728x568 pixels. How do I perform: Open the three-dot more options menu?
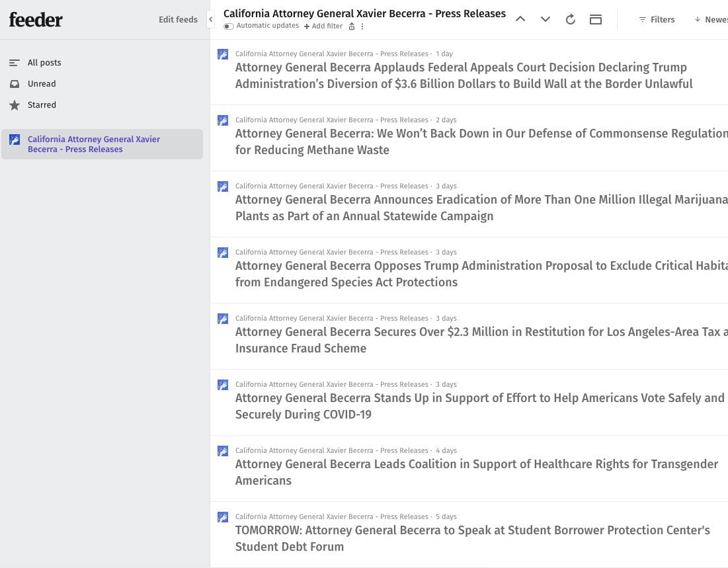coord(362,26)
